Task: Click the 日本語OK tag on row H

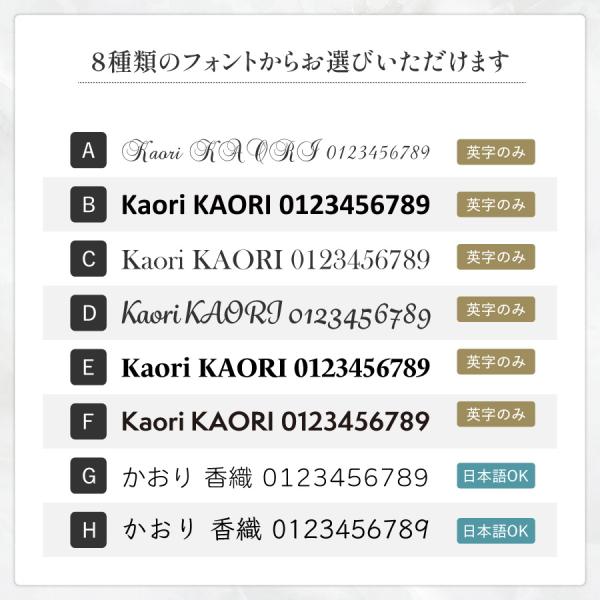Action: click(494, 529)
